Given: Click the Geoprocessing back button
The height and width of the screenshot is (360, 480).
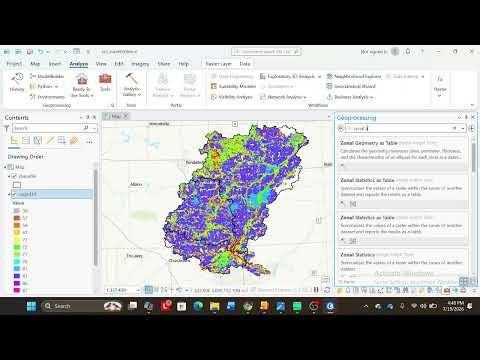Looking at the screenshot, I should [x=340, y=128].
